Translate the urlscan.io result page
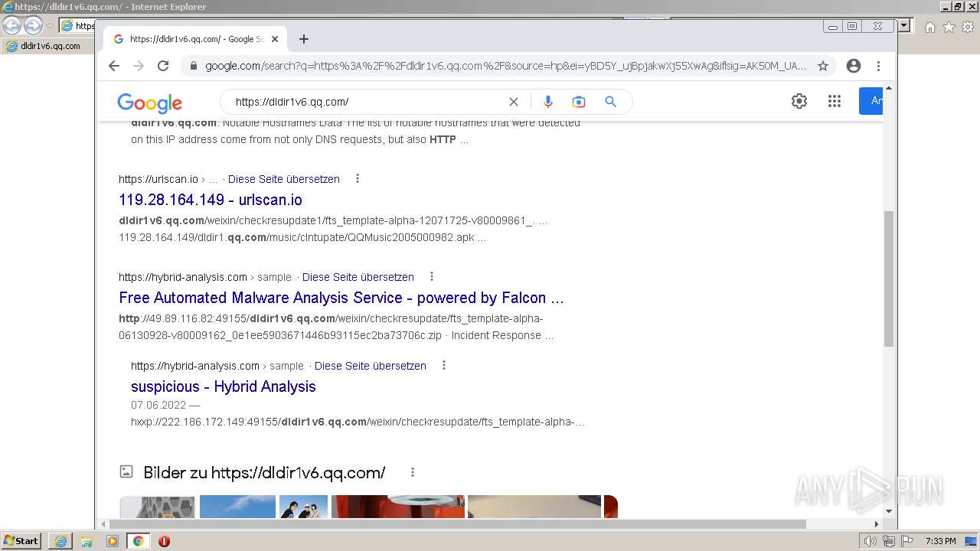980x551 pixels. click(x=284, y=179)
